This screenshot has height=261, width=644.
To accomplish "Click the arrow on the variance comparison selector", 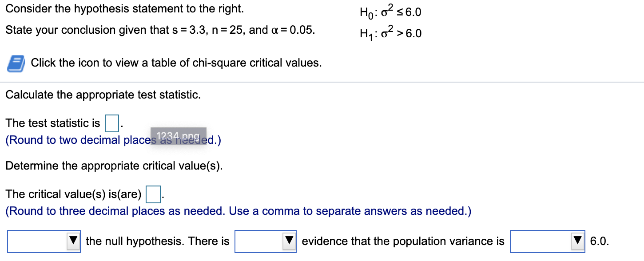I will [x=578, y=241].
